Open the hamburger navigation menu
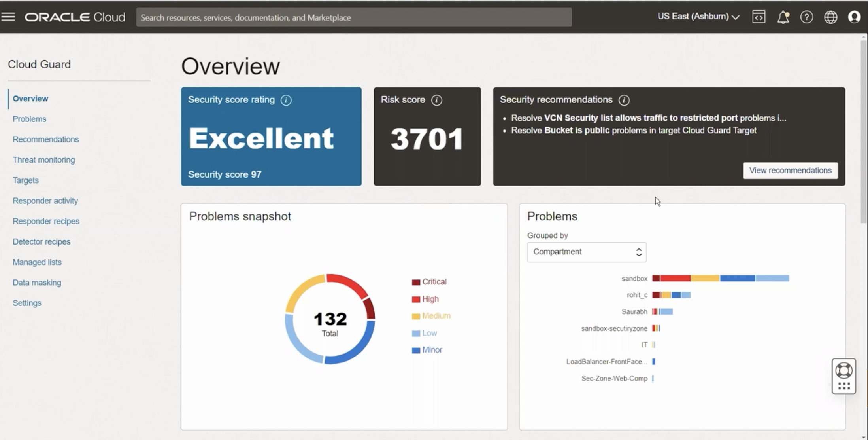The height and width of the screenshot is (440, 868). (x=8, y=17)
